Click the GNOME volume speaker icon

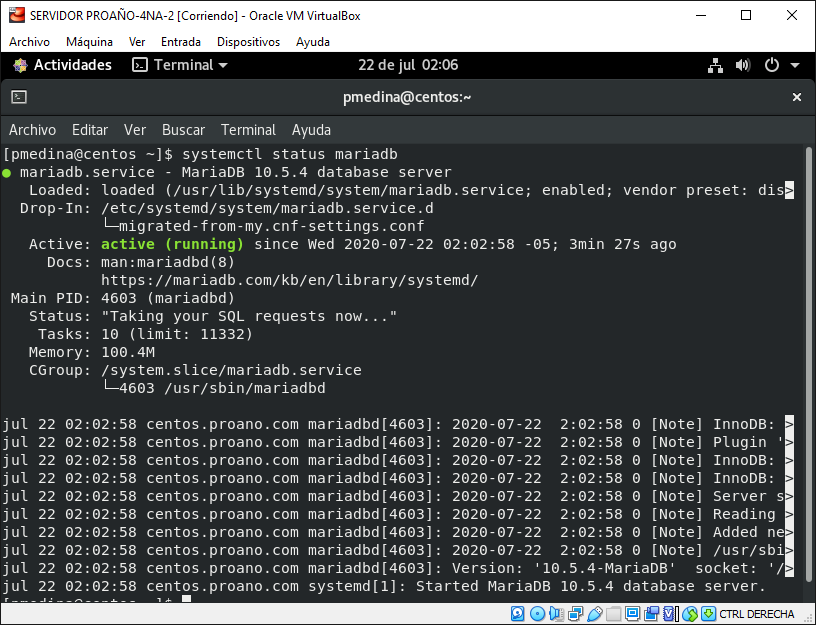point(743,66)
